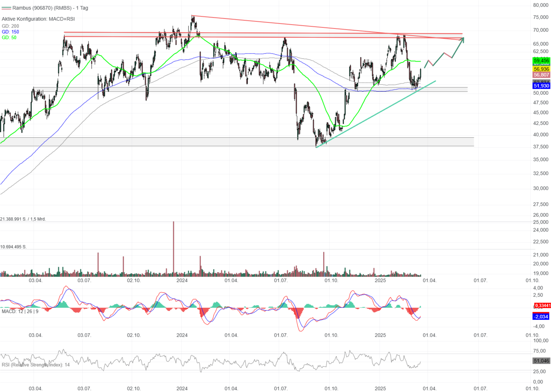Click the 21.388.991 S. / 1,5 Mrd. volume label

[23, 219]
